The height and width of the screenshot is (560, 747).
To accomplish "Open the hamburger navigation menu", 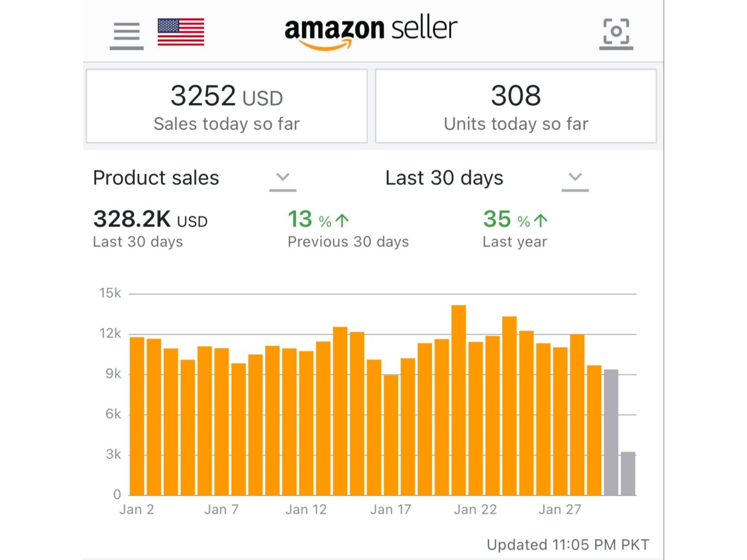I will (x=127, y=35).
